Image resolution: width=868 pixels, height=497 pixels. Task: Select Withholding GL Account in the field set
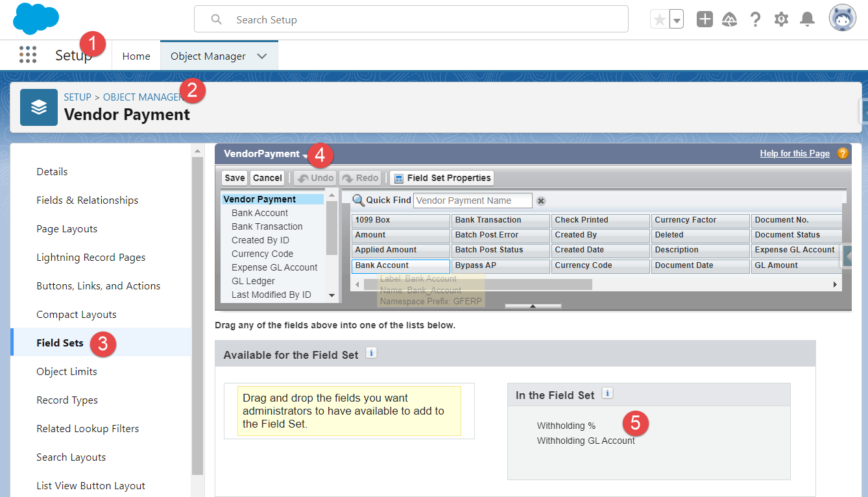(x=586, y=441)
